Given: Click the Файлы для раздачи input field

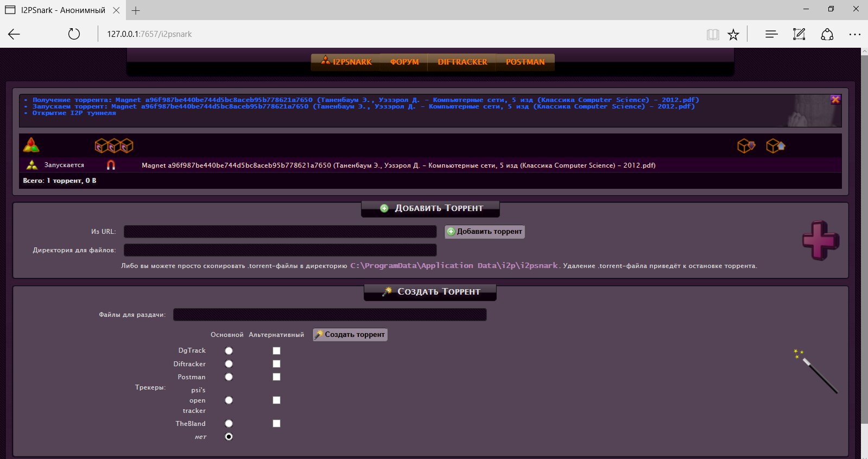Looking at the screenshot, I should tap(330, 315).
